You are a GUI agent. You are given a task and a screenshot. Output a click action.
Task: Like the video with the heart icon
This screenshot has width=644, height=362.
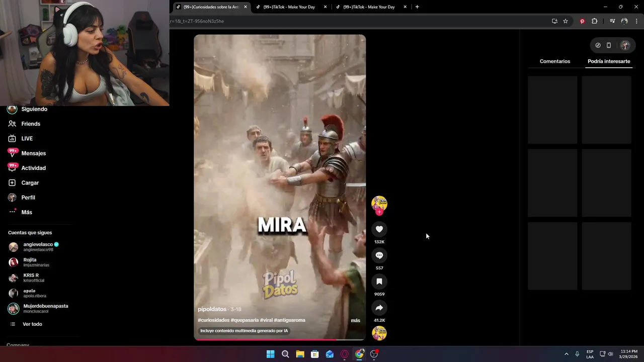pyautogui.click(x=379, y=229)
